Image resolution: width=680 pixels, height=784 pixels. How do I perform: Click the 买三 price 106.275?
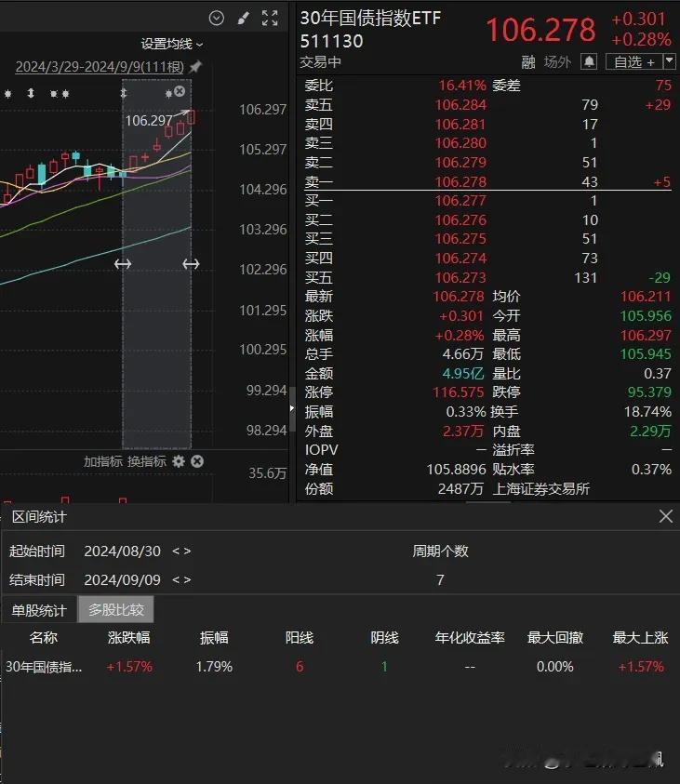460,239
